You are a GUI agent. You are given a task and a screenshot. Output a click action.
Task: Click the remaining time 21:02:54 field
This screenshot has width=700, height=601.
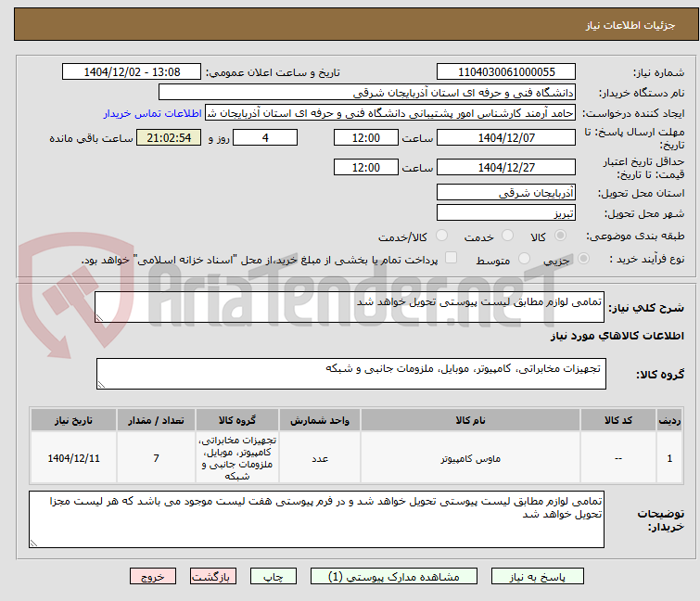pos(169,137)
